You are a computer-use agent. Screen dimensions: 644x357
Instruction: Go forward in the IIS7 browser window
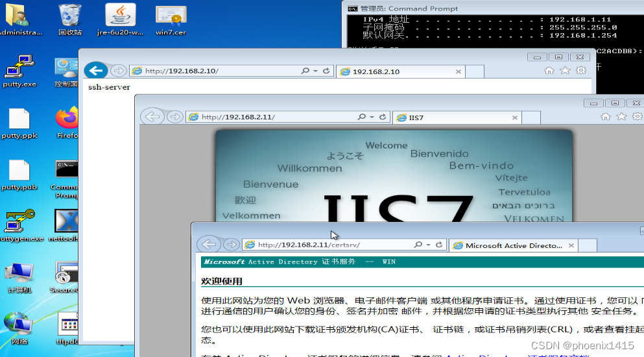174,117
